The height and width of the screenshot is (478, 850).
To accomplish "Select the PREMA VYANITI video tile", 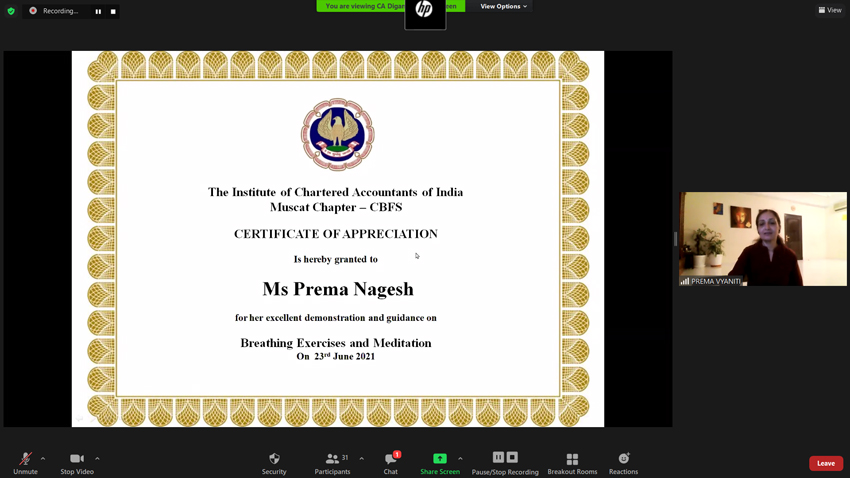I will tap(763, 239).
